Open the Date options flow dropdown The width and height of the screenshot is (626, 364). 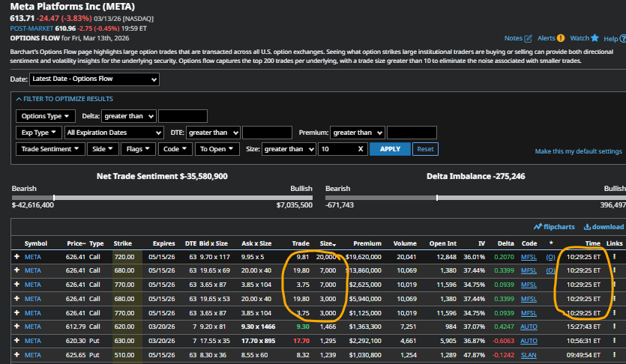click(94, 79)
